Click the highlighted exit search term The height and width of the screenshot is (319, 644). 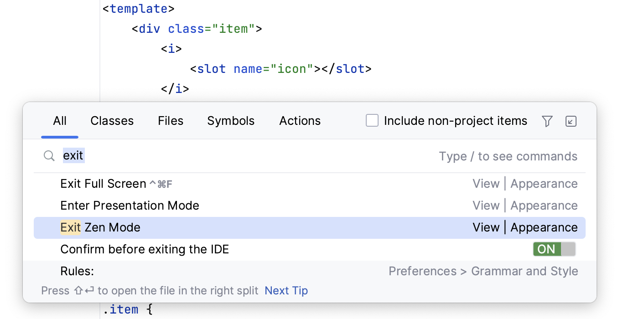coord(73,155)
